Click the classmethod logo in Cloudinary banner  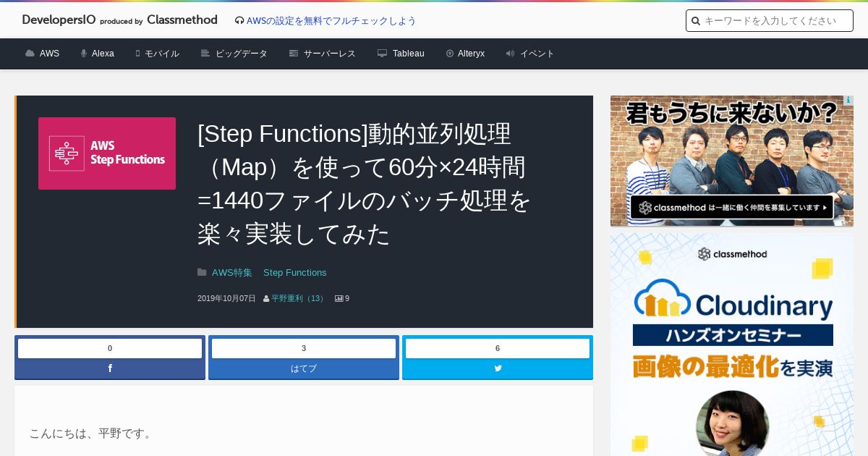pos(732,254)
